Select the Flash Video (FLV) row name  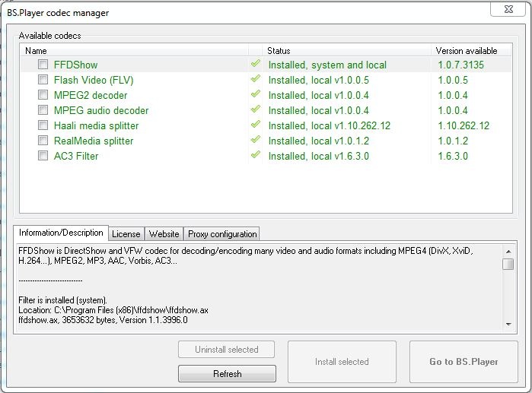[x=94, y=80]
